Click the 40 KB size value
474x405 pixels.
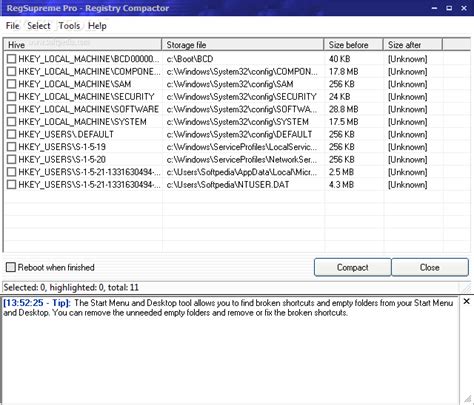340,59
